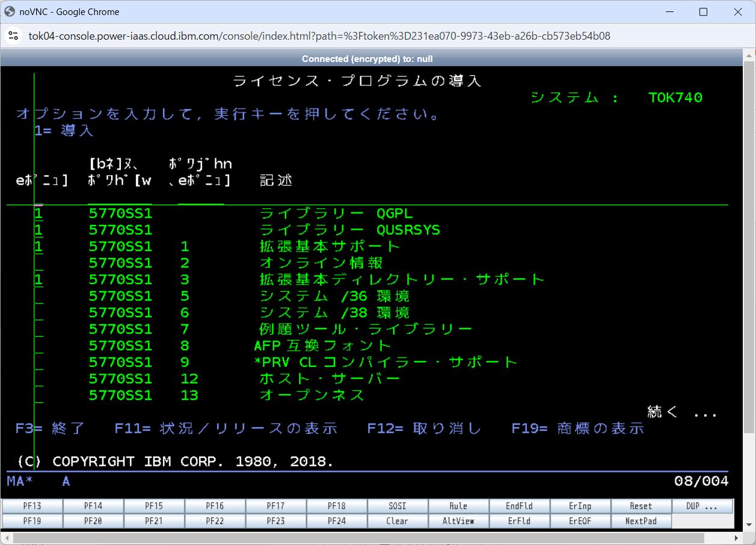Image resolution: width=756 pixels, height=545 pixels.
Task: Click the EndFld key button
Action: pos(520,507)
